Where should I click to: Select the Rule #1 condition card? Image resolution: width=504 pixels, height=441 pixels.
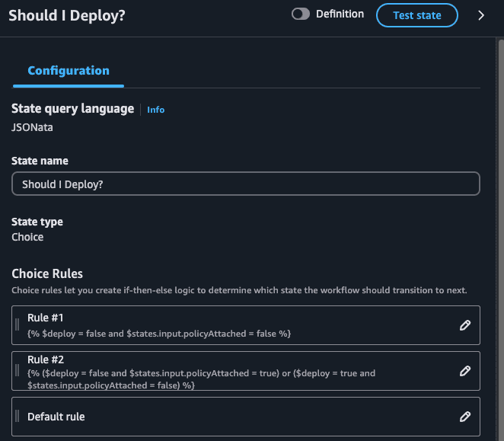coord(246,325)
